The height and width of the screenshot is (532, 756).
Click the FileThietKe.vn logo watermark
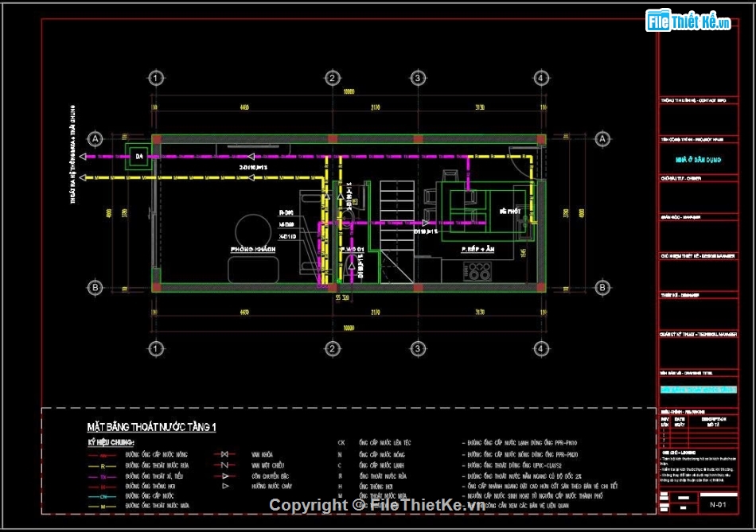(x=688, y=21)
